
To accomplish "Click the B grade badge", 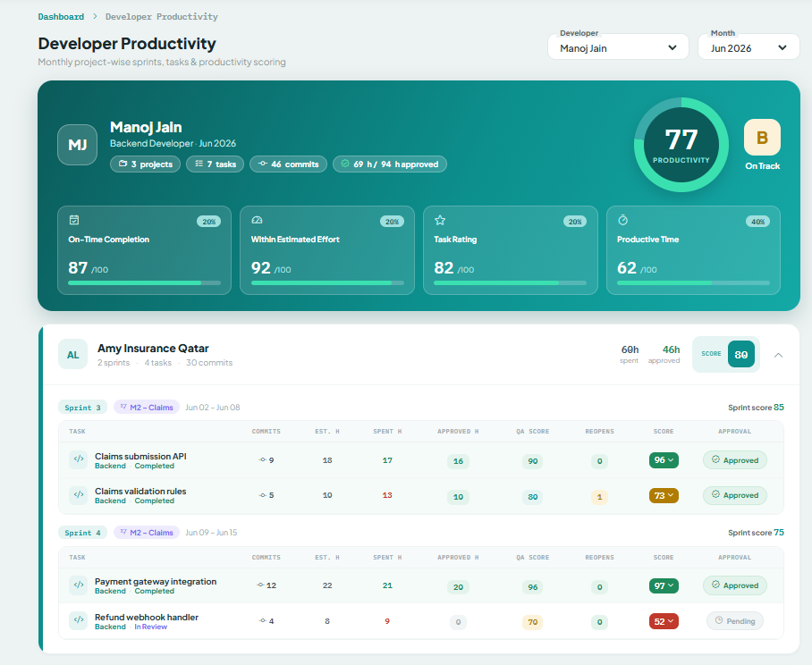I will pyautogui.click(x=762, y=138).
